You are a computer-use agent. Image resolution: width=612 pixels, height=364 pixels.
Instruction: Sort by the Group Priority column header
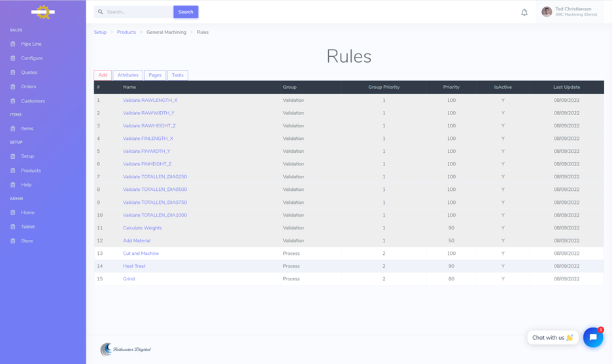383,87
